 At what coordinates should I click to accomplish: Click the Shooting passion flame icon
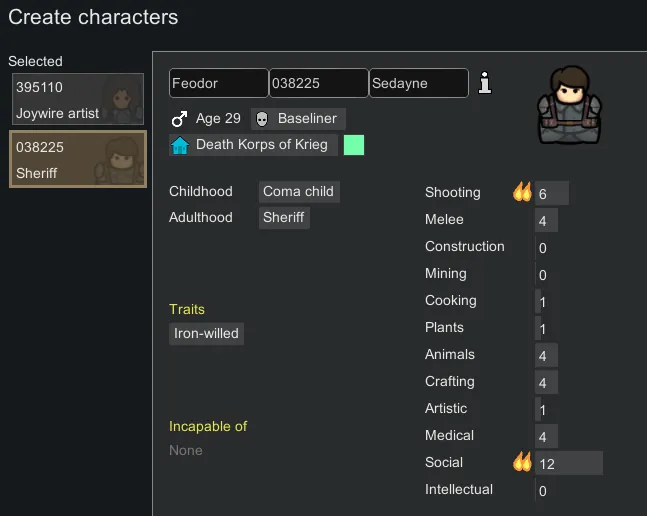(522, 193)
